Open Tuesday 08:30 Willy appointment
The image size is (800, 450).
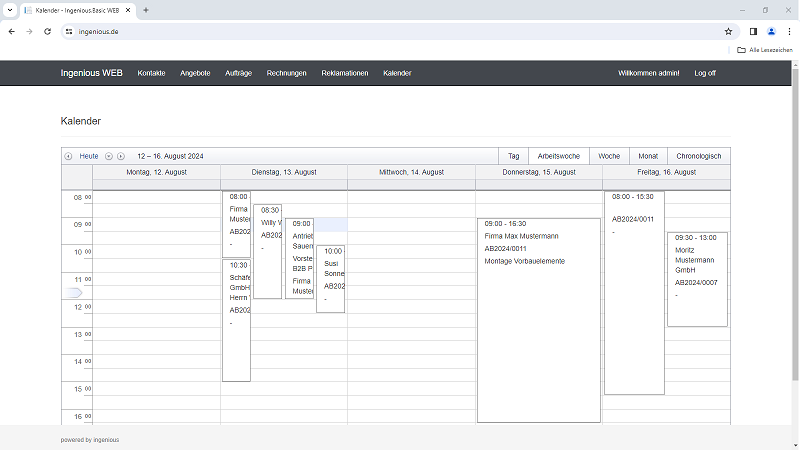[x=267, y=252]
